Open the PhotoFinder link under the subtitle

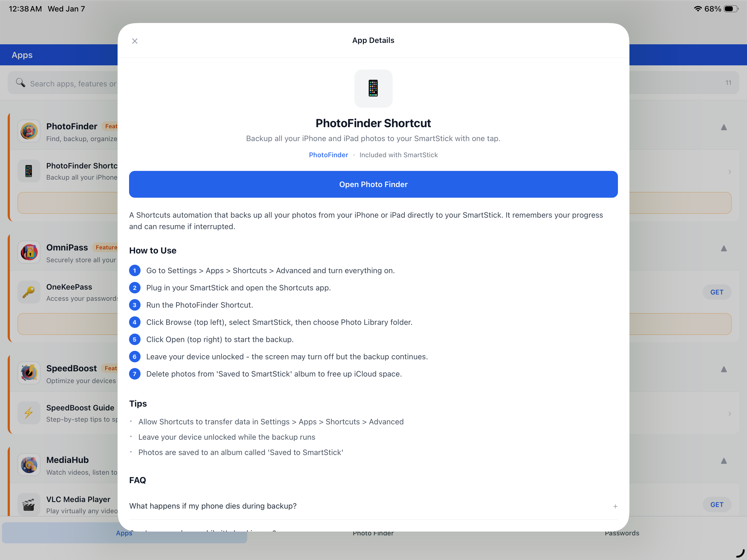328,155
